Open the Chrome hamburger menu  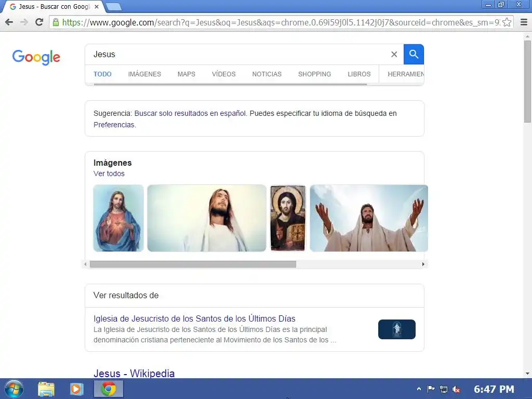(x=524, y=22)
